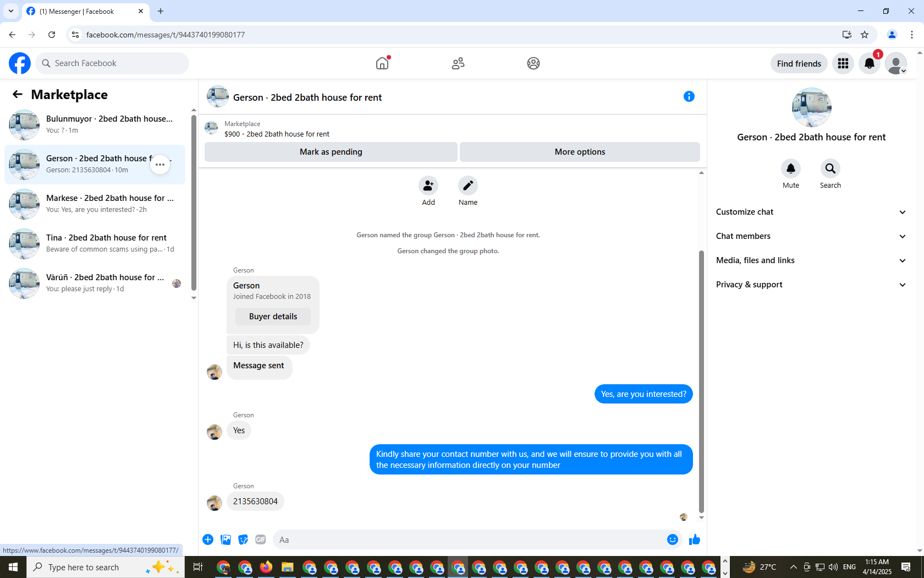Open the account profile avatar menu
This screenshot has width=924, height=578.
(x=896, y=63)
